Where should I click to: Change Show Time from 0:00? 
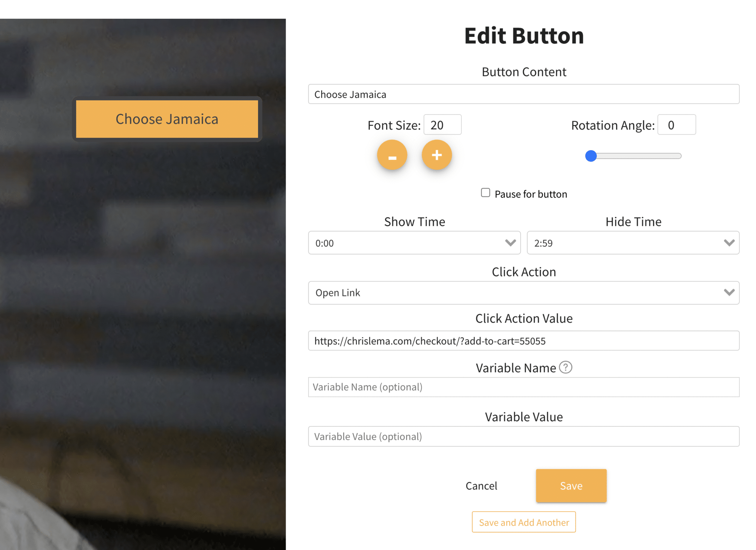click(414, 243)
